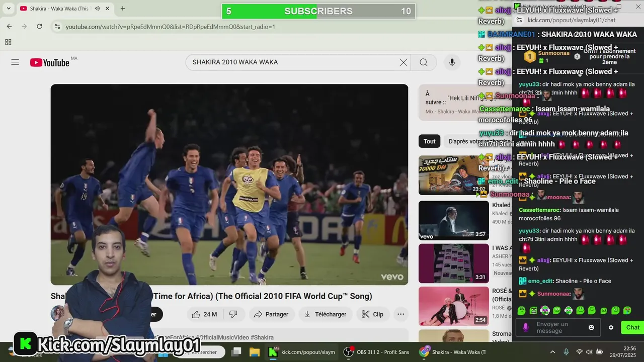Open Task View on the taskbar
Screen dimensions: 644x362
(x=236, y=352)
